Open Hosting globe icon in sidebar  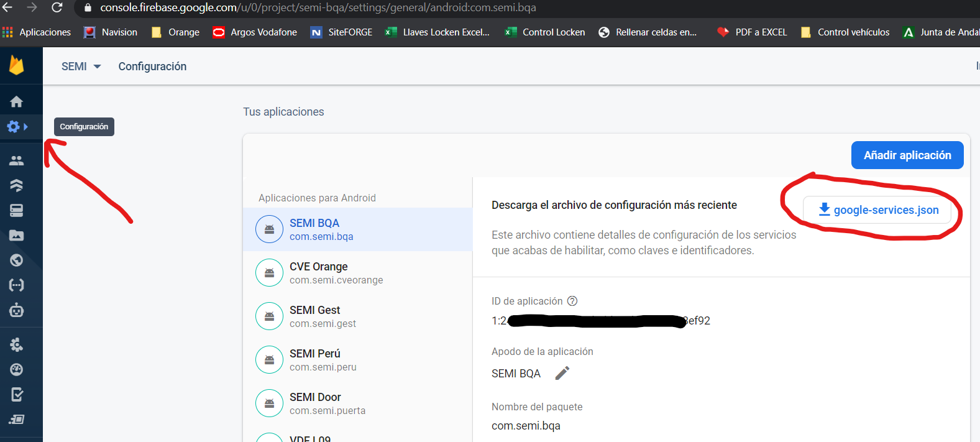[17, 260]
